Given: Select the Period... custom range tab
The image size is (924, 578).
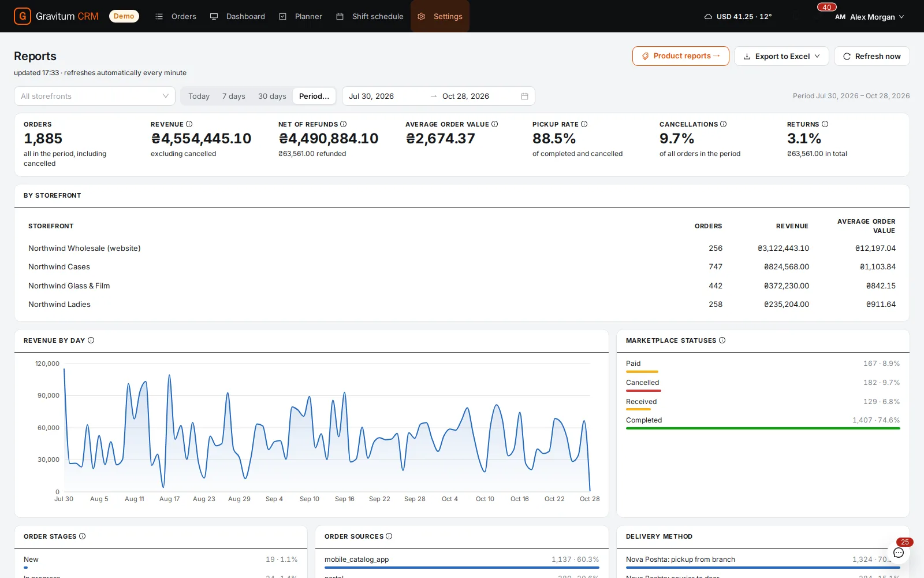Looking at the screenshot, I should 314,96.
